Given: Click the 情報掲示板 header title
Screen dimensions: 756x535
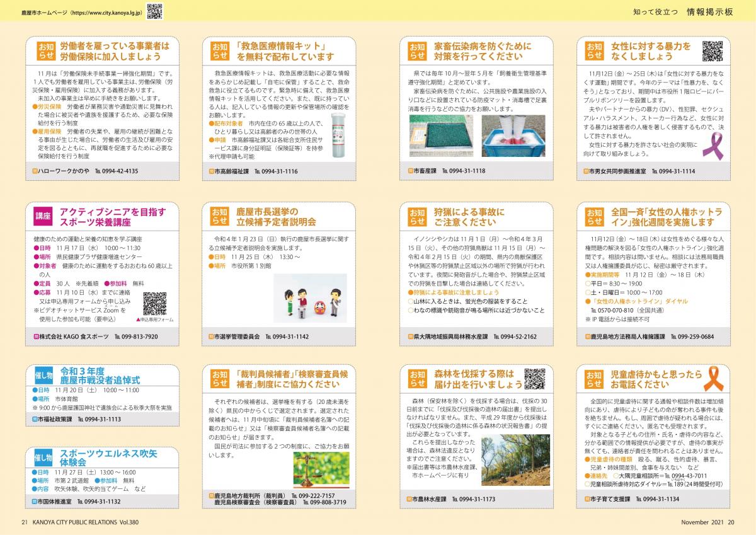Looking at the screenshot, I should [x=709, y=11].
